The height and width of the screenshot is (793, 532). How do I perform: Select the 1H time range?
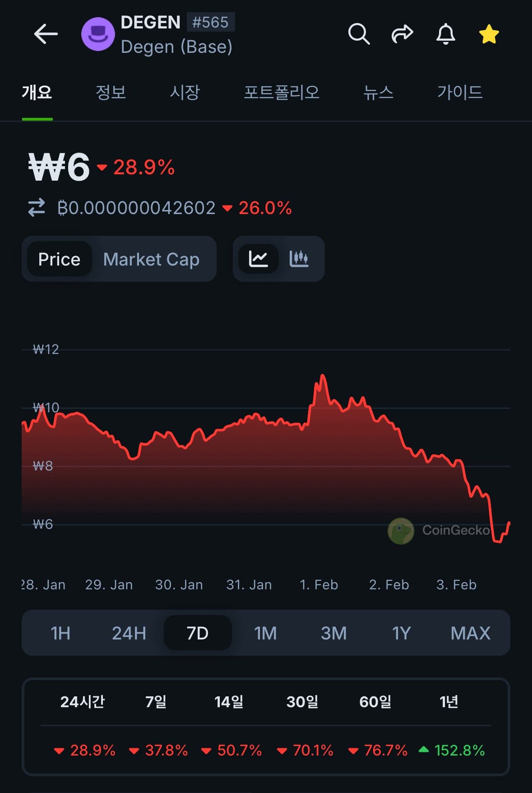60,633
